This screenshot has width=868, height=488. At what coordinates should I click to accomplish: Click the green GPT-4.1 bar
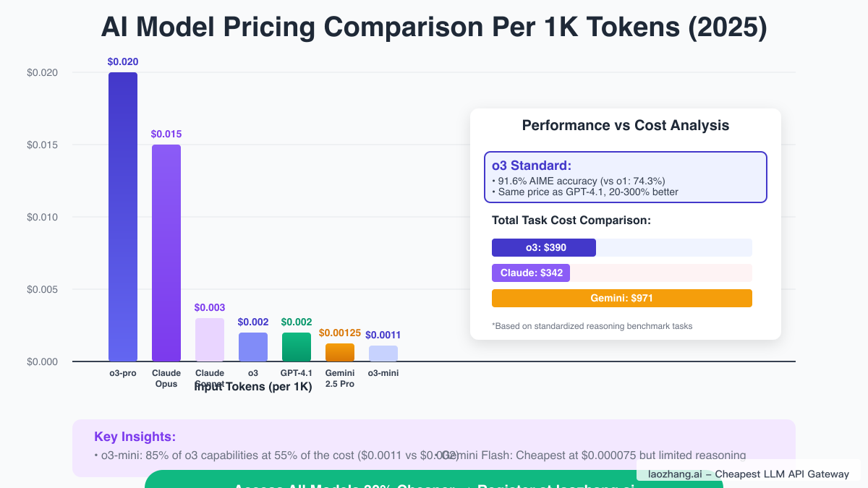(x=297, y=347)
